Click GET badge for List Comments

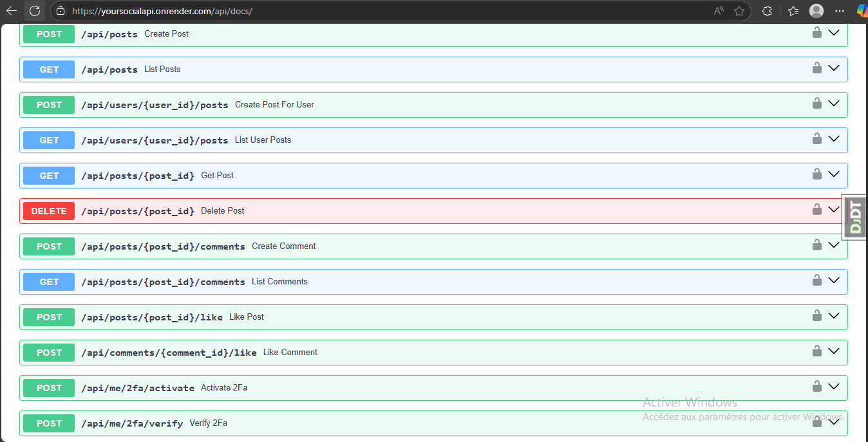49,282
